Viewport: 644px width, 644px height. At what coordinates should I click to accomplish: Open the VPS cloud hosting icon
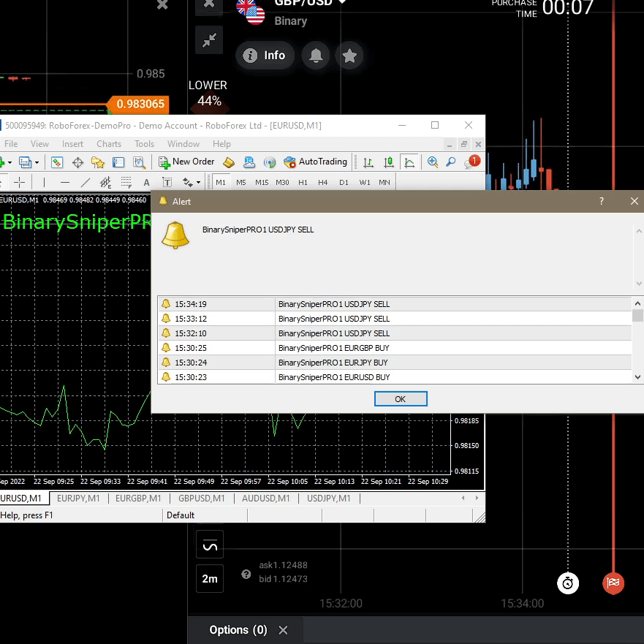click(249, 162)
